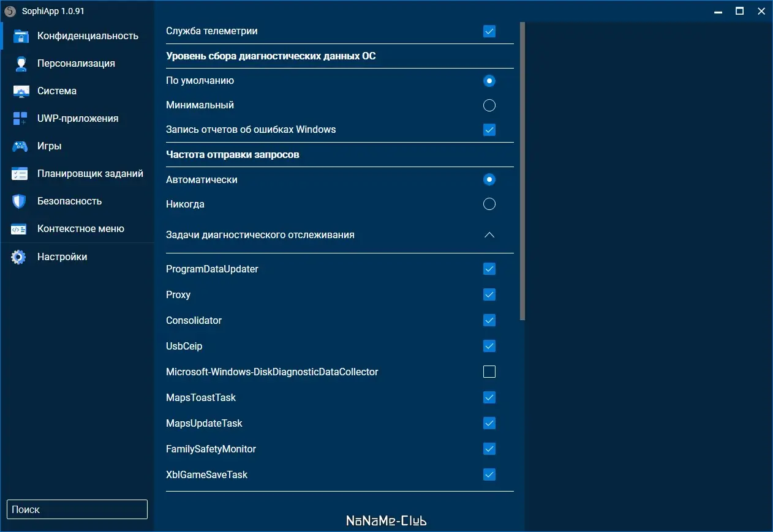Switch to the Персонализация menu label
This screenshot has width=773, height=532.
point(76,64)
